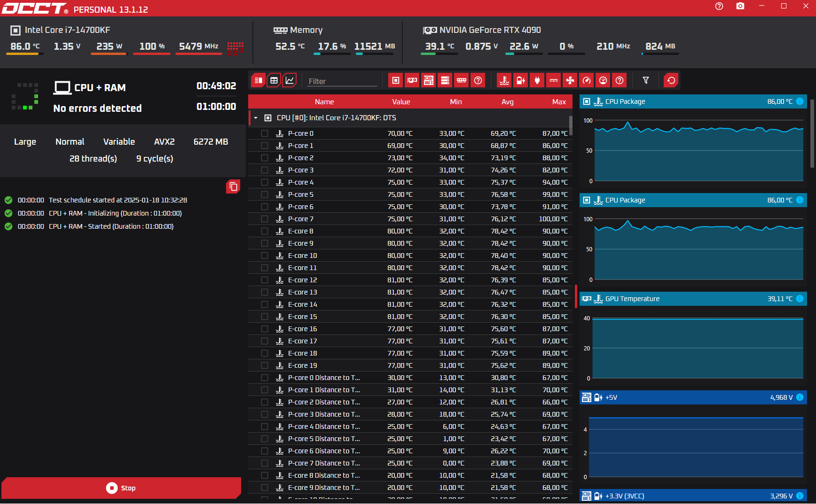Sort table by Max column
The height and width of the screenshot is (504, 816).
point(559,102)
